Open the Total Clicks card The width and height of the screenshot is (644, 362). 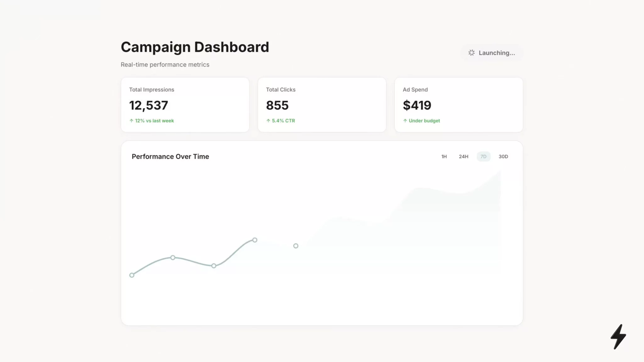point(322,105)
